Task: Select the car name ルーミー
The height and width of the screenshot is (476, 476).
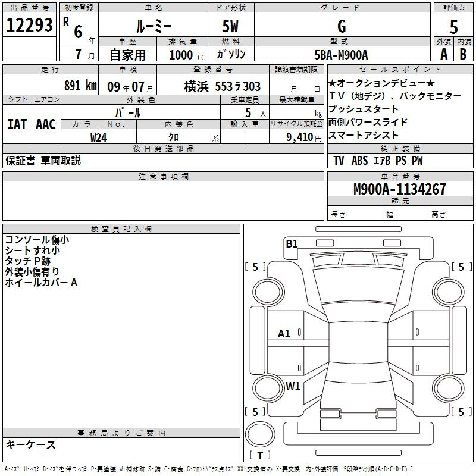Action: (x=154, y=26)
